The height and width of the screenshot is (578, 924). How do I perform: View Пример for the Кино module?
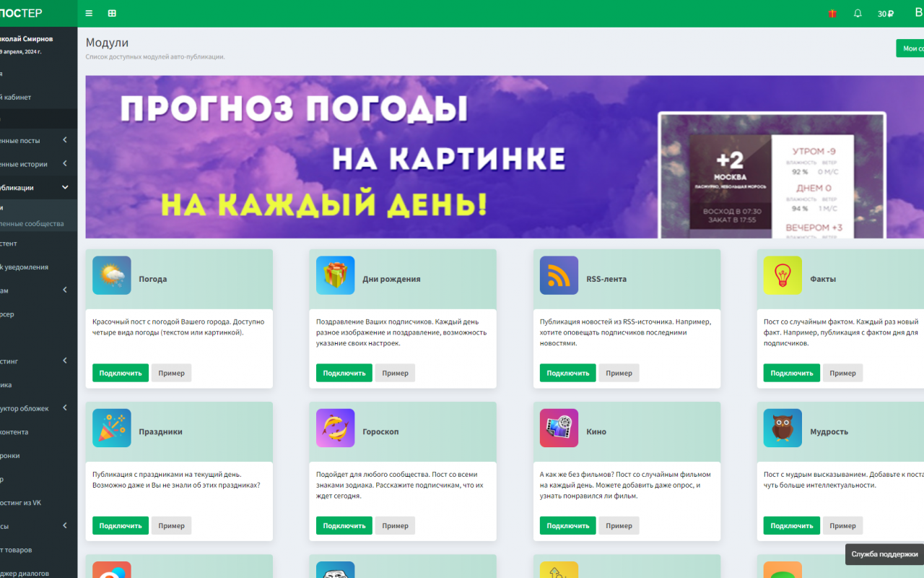[x=619, y=525]
